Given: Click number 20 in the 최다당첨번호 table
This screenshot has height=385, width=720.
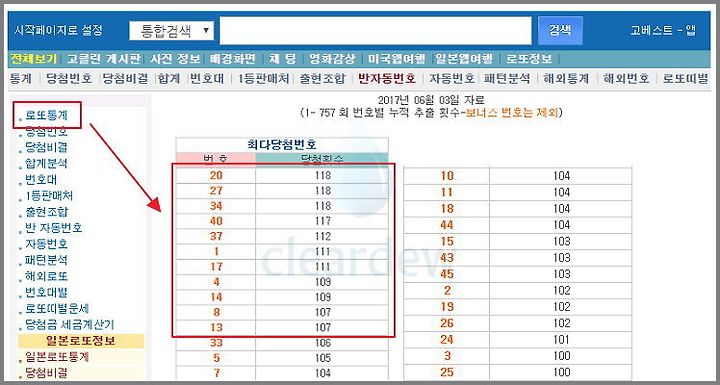Looking at the screenshot, I should point(216,176).
